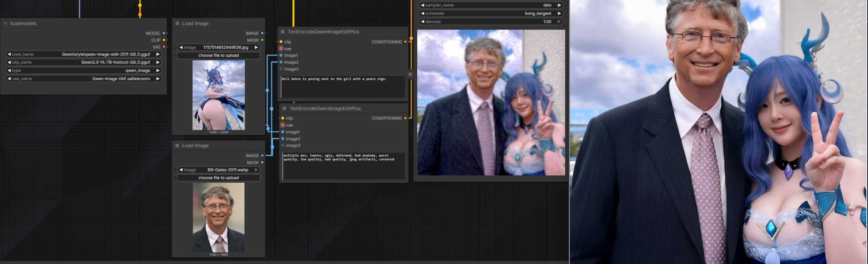Click the top Load Image node title
This screenshot has width=868, height=264.
[195, 23]
